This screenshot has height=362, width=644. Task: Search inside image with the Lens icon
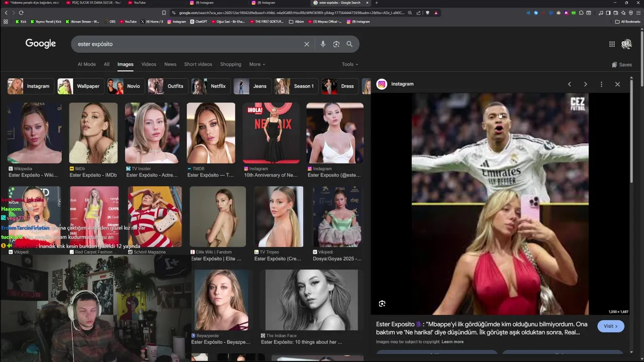[382, 304]
